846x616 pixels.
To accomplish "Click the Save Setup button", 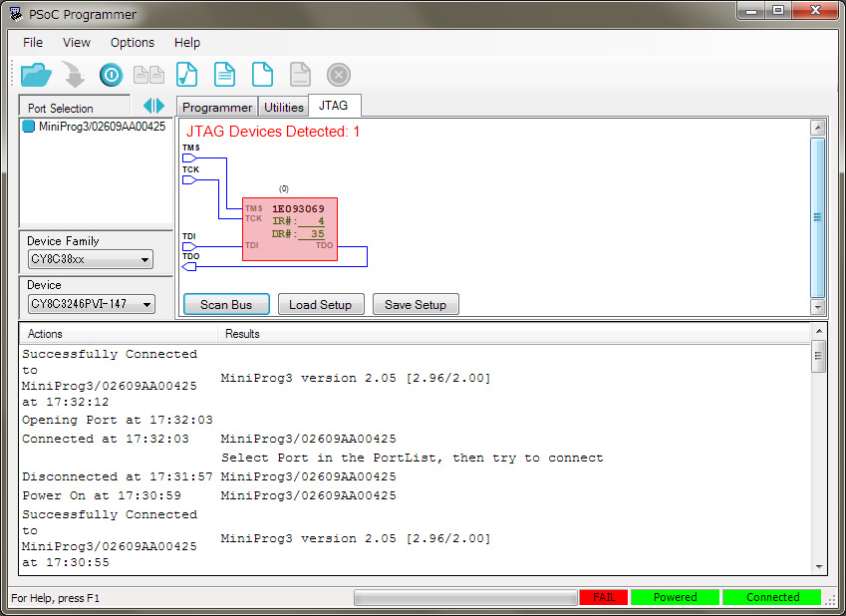I will tap(416, 304).
